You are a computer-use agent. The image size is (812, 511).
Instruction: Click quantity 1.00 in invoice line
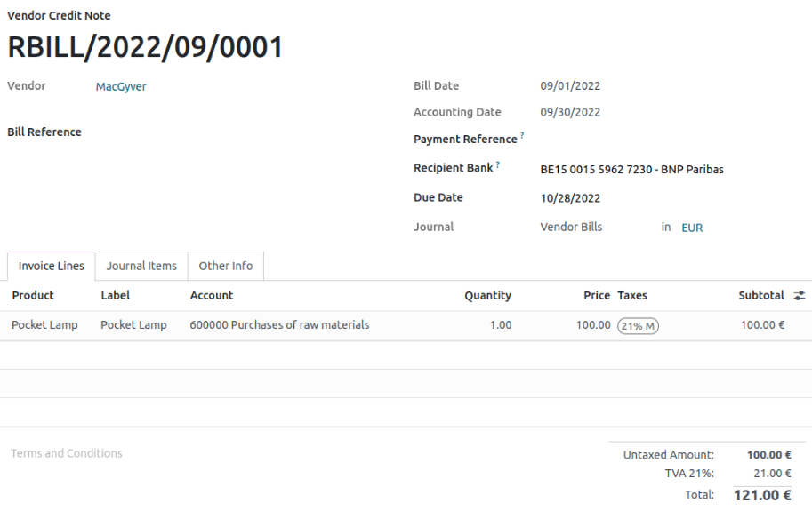pos(500,325)
